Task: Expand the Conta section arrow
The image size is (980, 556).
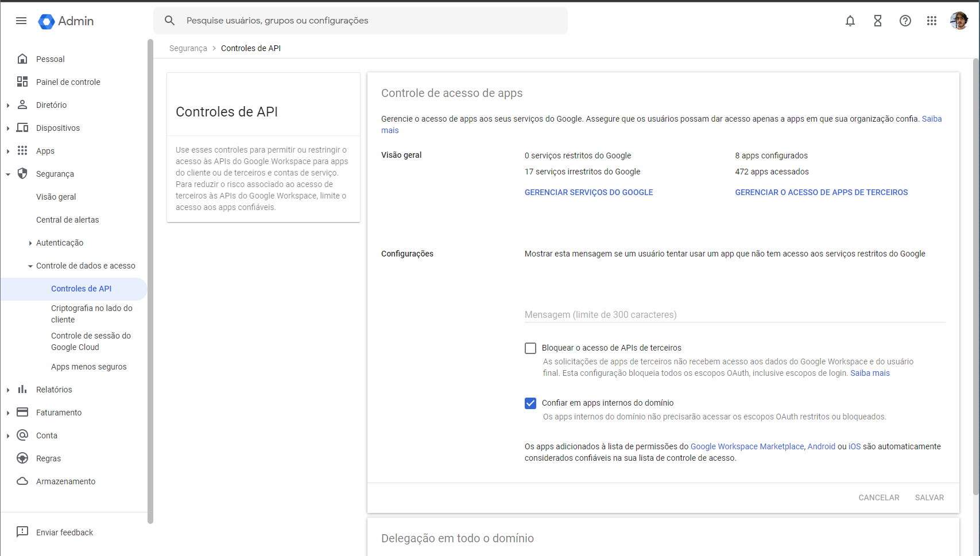Action: coord(8,436)
